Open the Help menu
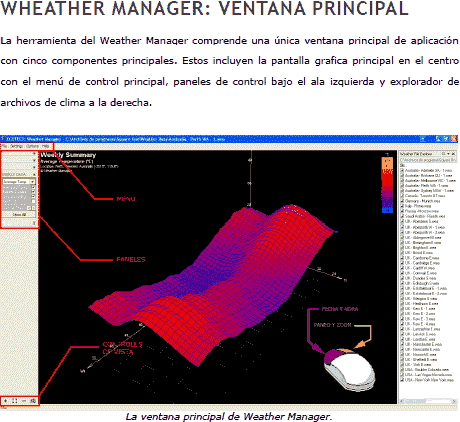 [45, 146]
